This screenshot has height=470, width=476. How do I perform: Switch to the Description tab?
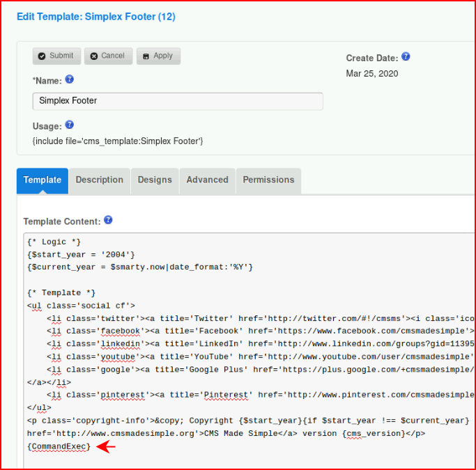pos(100,181)
